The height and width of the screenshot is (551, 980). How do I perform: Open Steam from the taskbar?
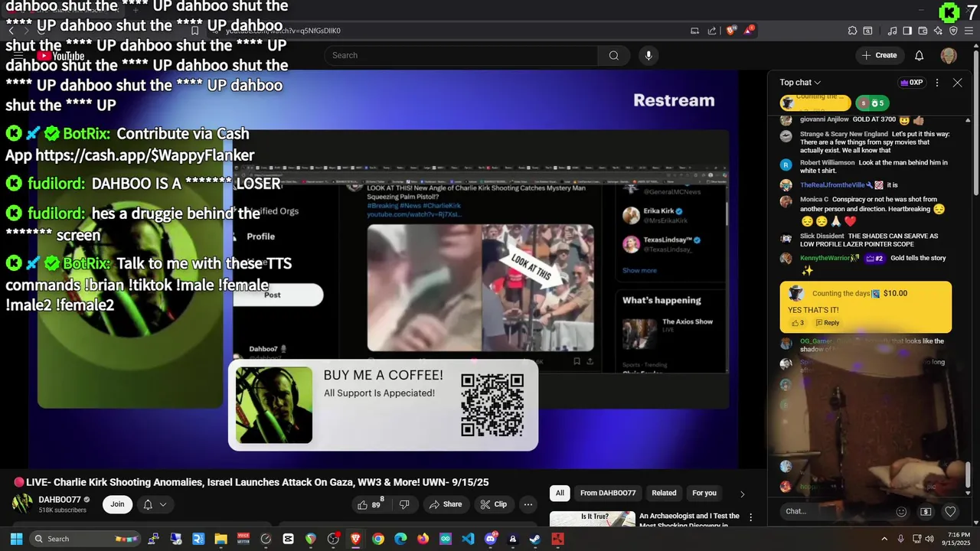[535, 539]
